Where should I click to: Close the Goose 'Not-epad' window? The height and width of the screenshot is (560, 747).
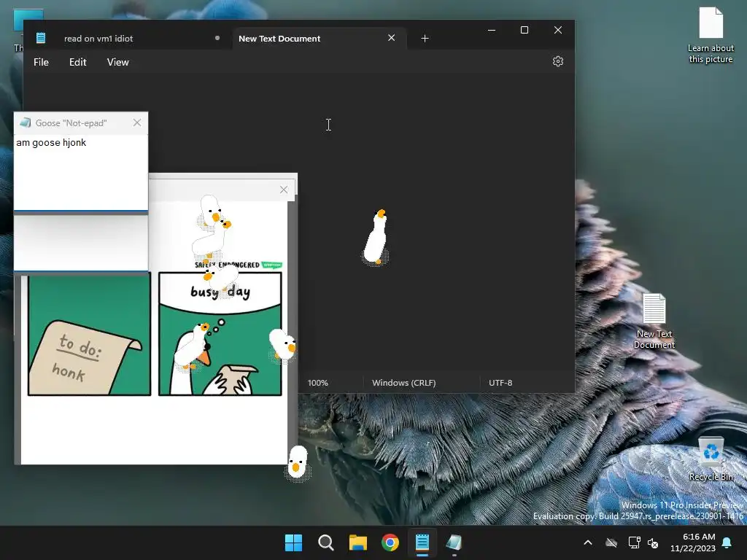pyautogui.click(x=137, y=122)
